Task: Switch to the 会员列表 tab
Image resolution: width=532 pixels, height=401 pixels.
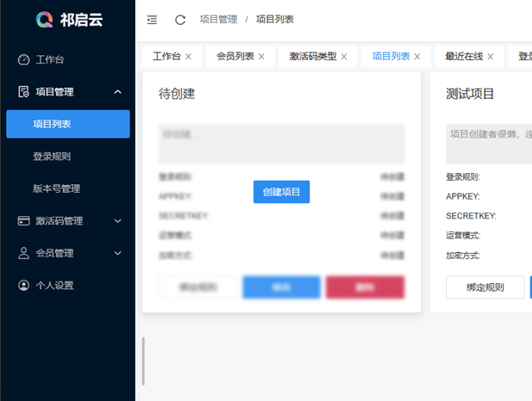Action: click(235, 56)
